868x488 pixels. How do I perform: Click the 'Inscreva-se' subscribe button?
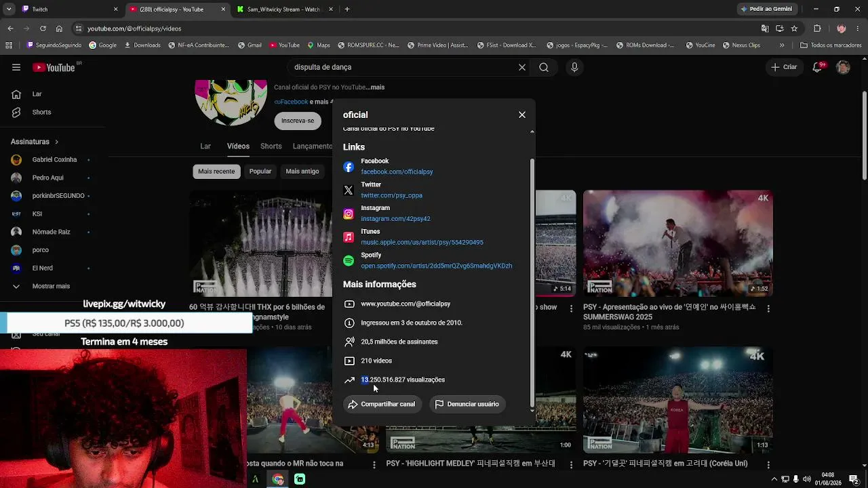click(x=298, y=121)
